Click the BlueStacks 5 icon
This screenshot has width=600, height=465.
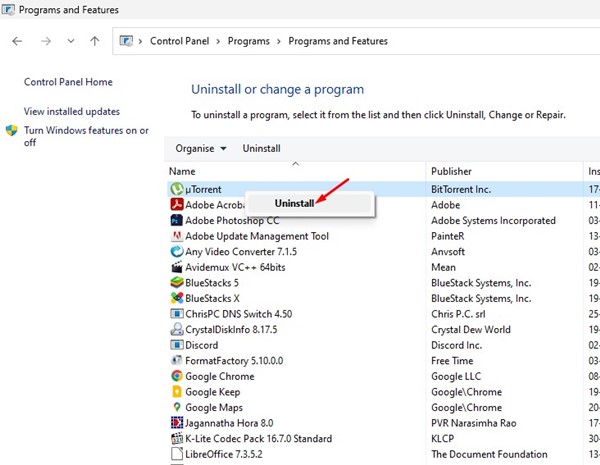coord(177,282)
